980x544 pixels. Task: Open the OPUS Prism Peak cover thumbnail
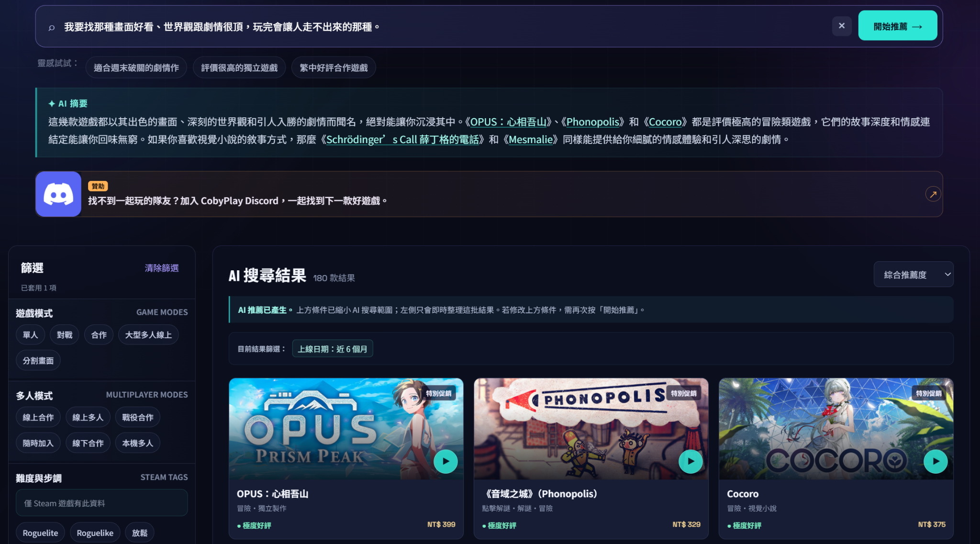tap(346, 429)
